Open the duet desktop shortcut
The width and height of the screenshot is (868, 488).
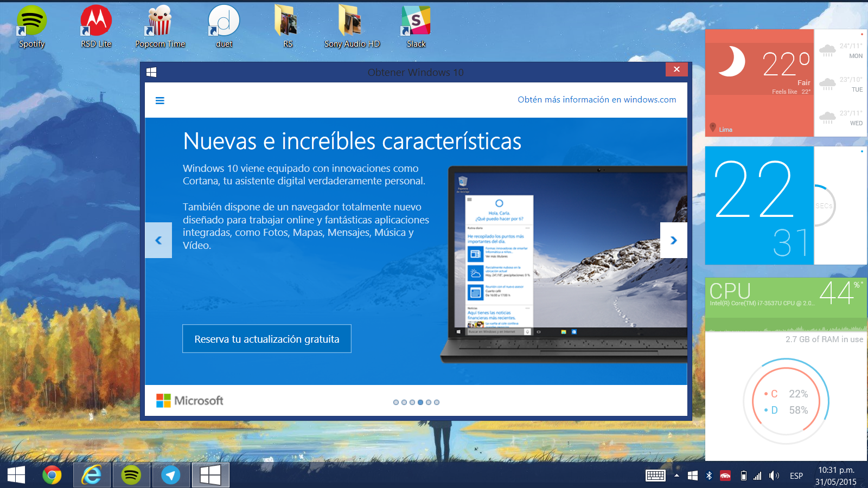(224, 27)
